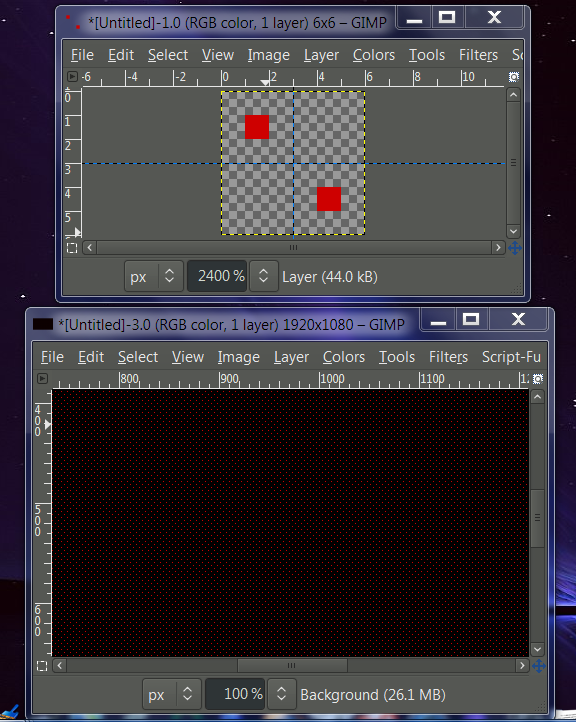Open the 100% zoom dropdown arrows
The height and width of the screenshot is (722, 576).
(281, 694)
